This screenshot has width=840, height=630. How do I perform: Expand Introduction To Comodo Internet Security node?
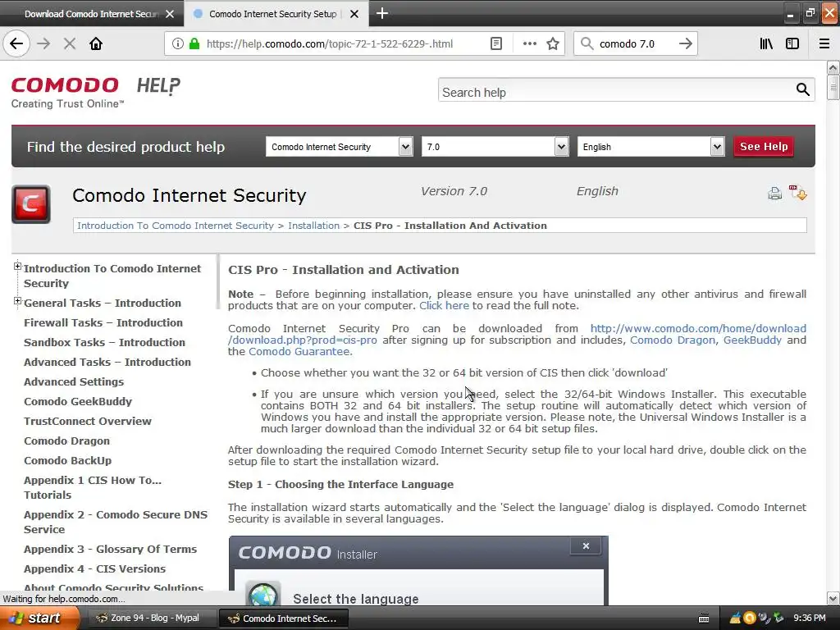pyautogui.click(x=18, y=267)
